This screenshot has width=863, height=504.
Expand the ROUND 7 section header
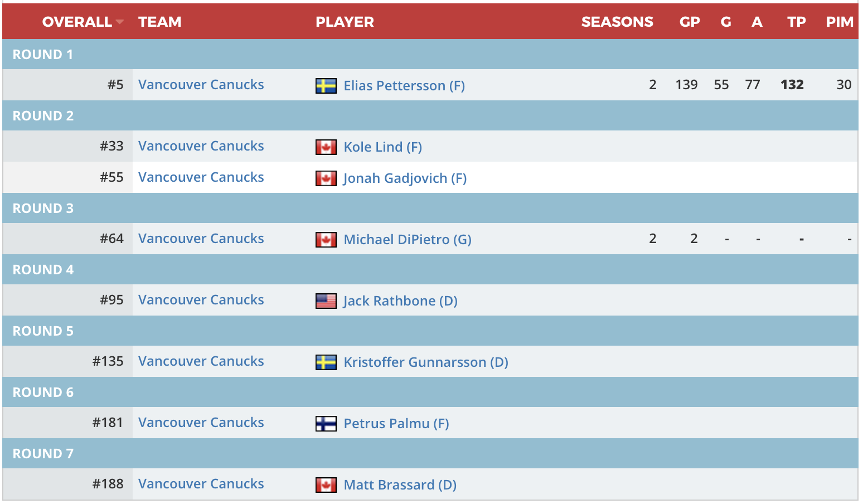pyautogui.click(x=43, y=453)
